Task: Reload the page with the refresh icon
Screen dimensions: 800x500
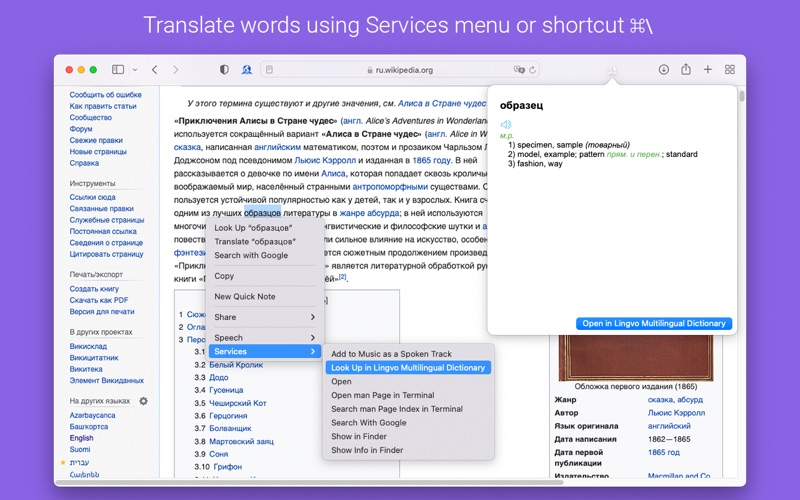Action: (x=533, y=70)
